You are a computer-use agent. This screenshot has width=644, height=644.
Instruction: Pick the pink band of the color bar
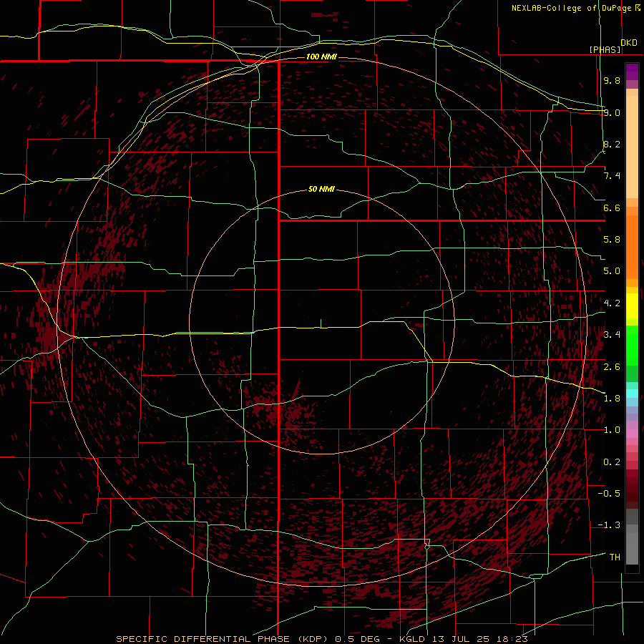[632, 434]
